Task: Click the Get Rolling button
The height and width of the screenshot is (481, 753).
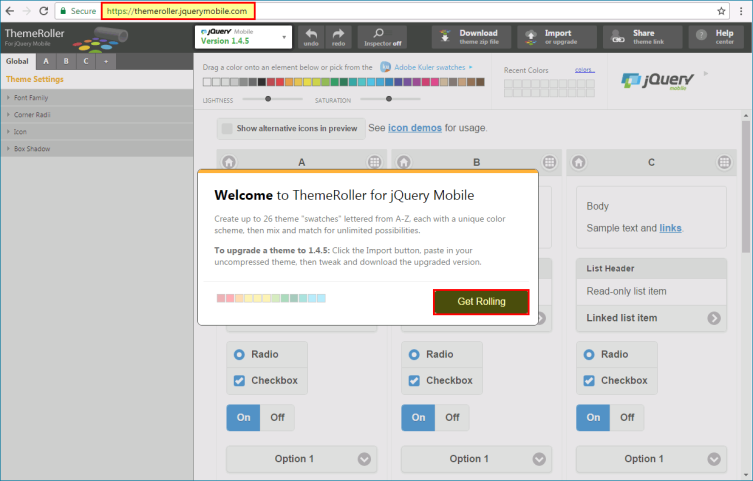Action: pyautogui.click(x=481, y=301)
